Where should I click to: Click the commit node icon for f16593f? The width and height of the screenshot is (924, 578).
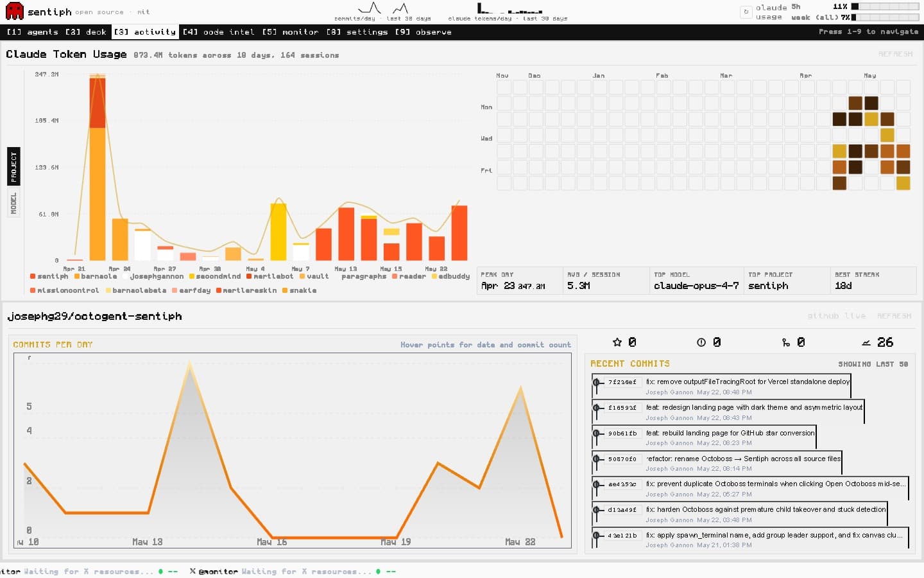click(x=597, y=408)
